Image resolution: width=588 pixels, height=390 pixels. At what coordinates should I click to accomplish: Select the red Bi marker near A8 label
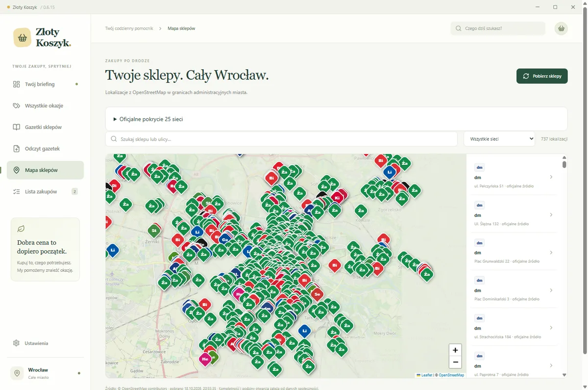[x=270, y=178]
